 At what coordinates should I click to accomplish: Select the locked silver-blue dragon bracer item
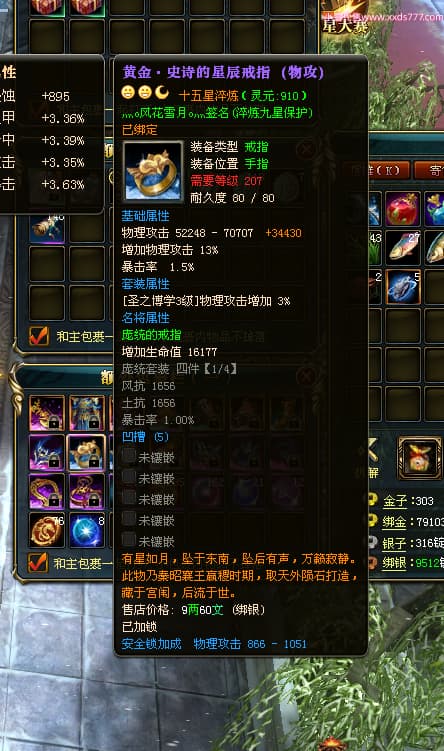[x=47, y=451]
